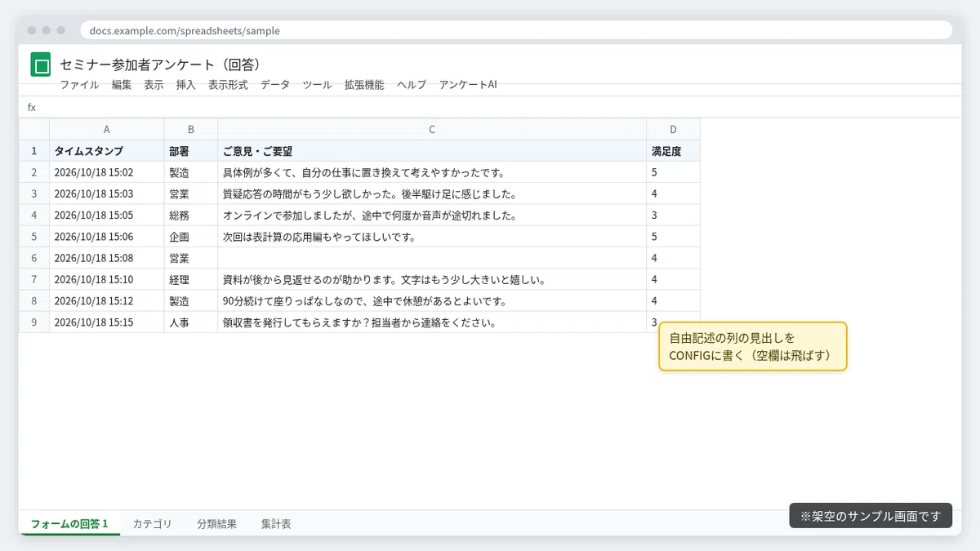Open the ヘルプ menu
Screen dimensions: 980x551
[x=412, y=84]
